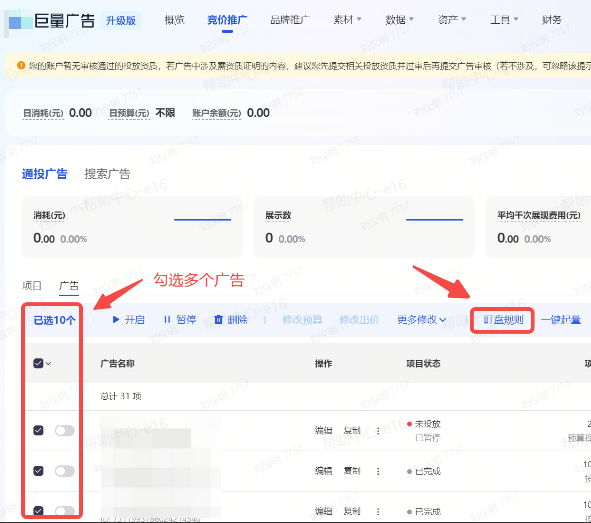Click 修改出价 in the batch toolbar
Screen dimensions: 591x523
coord(359,320)
